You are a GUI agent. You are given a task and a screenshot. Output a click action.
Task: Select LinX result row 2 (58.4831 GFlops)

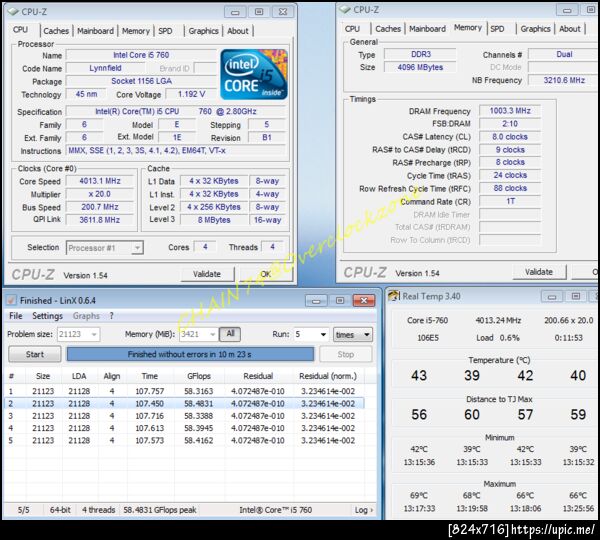[184, 403]
